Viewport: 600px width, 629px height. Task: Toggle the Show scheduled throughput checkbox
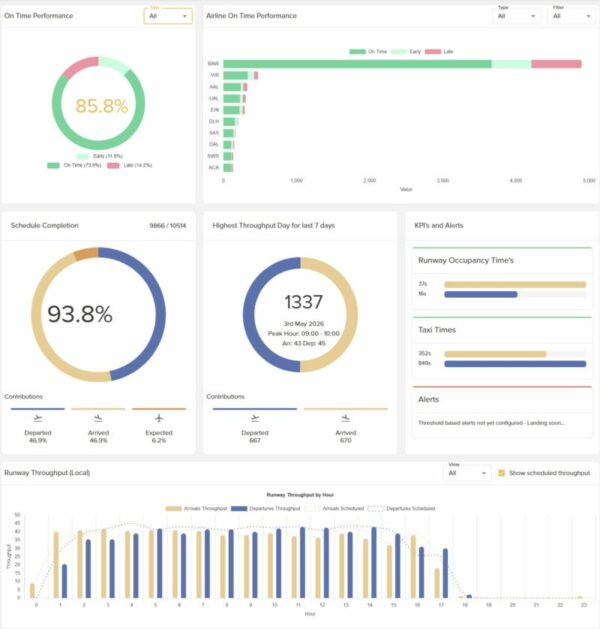(x=501, y=473)
